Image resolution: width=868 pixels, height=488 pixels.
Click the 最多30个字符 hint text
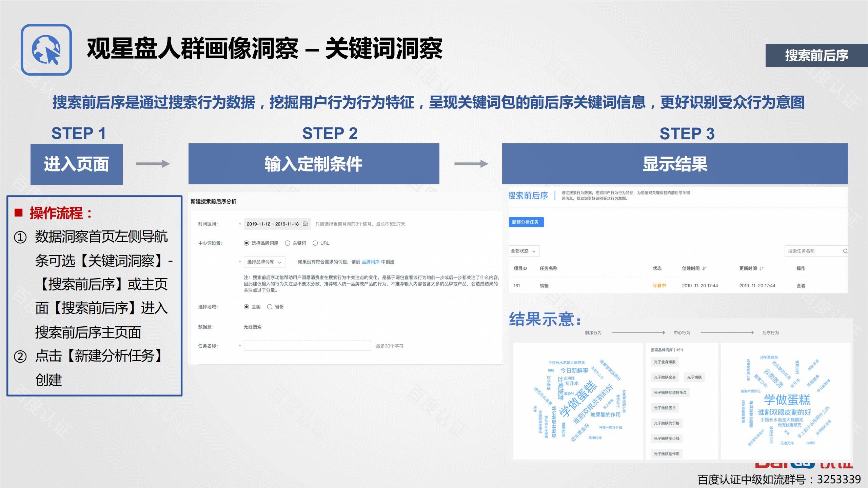(x=390, y=346)
